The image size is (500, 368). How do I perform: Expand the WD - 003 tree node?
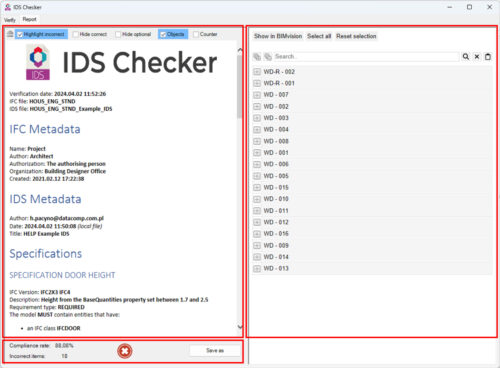(257, 118)
